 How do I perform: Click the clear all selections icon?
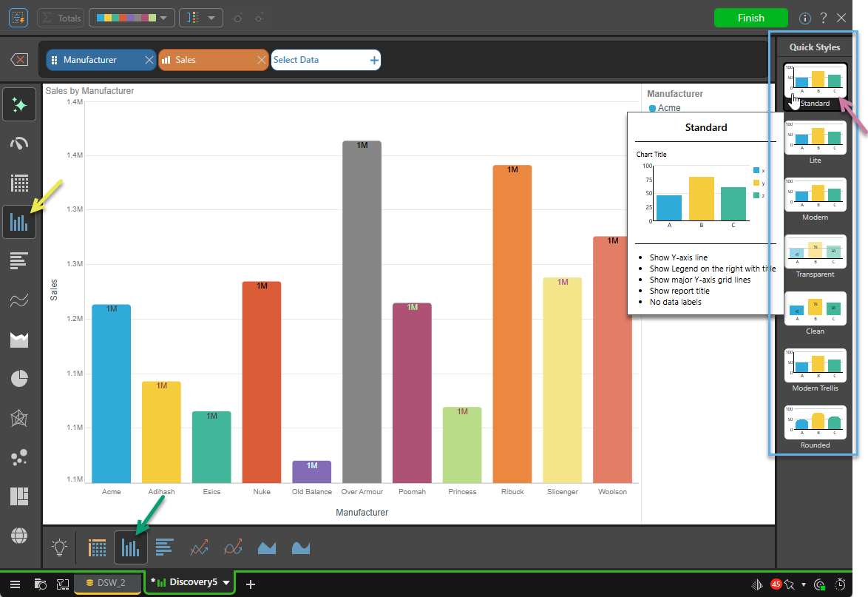[x=19, y=60]
